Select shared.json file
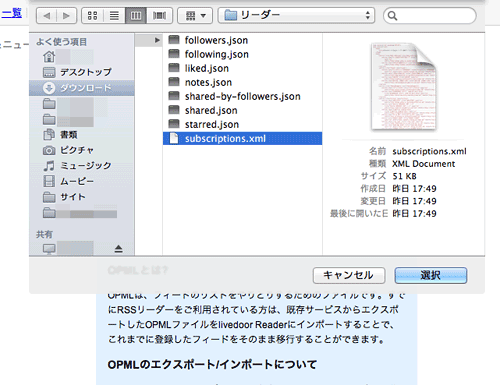This screenshot has height=385, width=500. (x=242, y=110)
